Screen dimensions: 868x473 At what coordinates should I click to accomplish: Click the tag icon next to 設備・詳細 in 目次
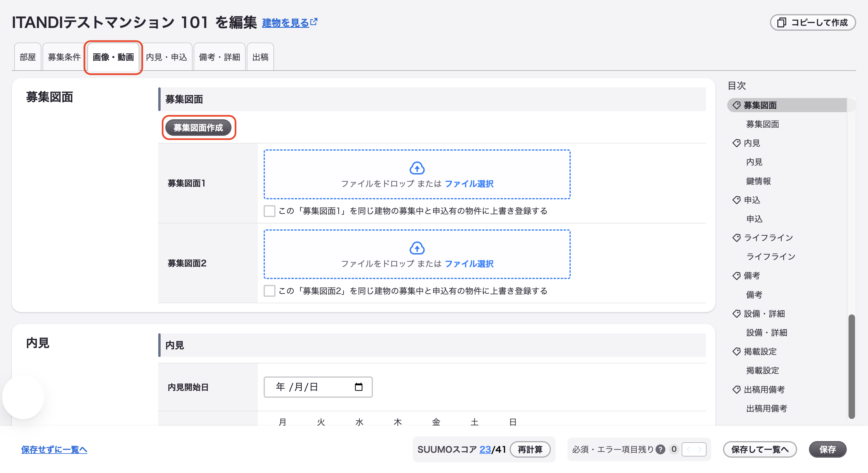click(737, 314)
